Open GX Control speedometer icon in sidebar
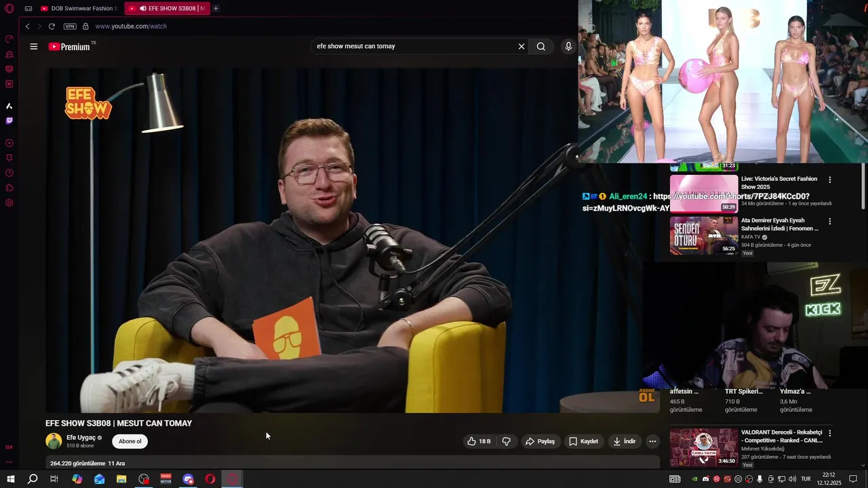Viewport: 868px width, 488px height. click(9, 39)
